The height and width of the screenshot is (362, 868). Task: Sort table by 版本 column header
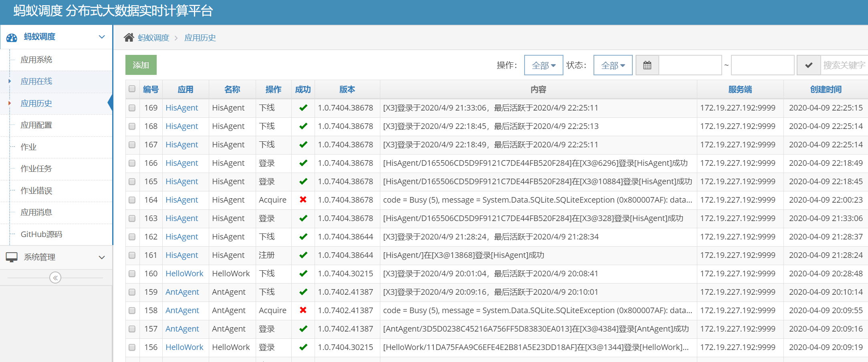click(x=347, y=89)
